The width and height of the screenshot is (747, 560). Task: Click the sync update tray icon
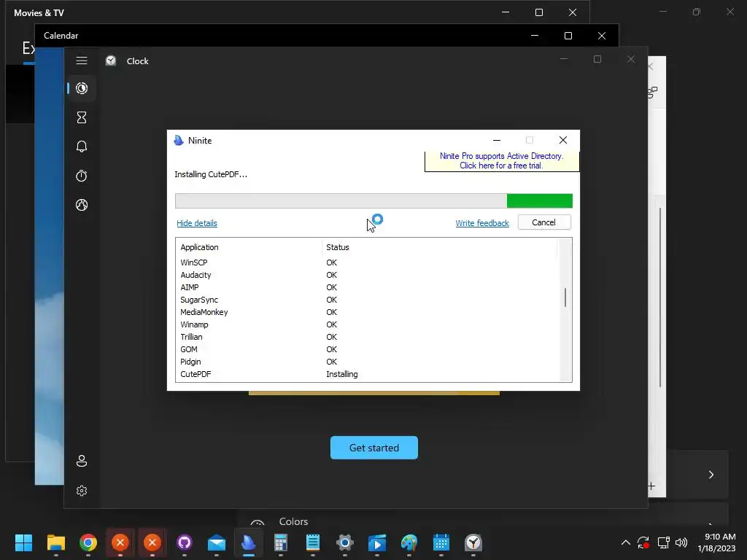[x=643, y=542]
